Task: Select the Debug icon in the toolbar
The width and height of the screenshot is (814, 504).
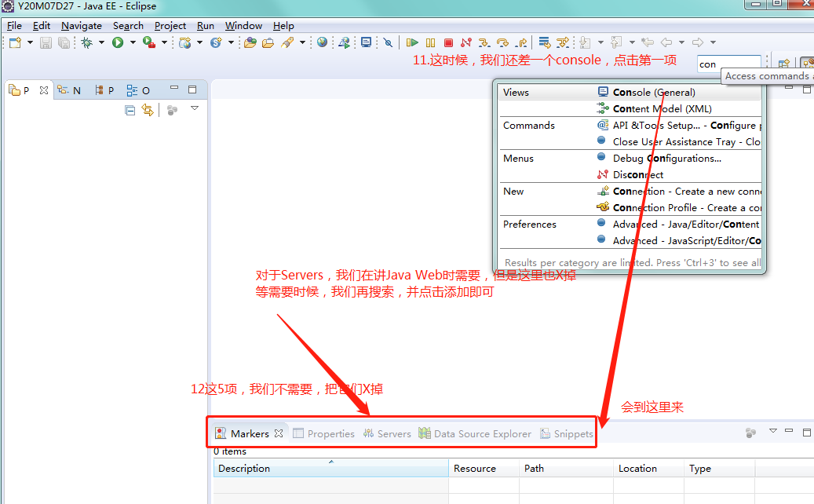Action: point(87,42)
